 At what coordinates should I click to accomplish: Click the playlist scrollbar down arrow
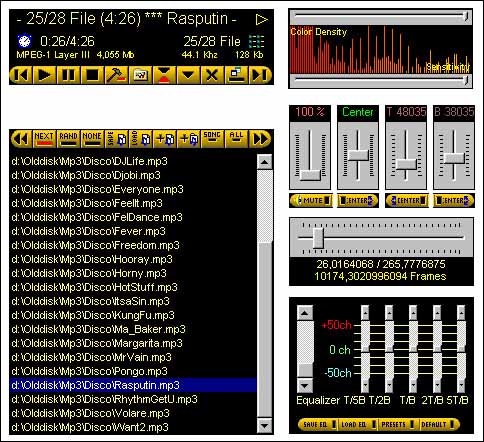coord(265,426)
